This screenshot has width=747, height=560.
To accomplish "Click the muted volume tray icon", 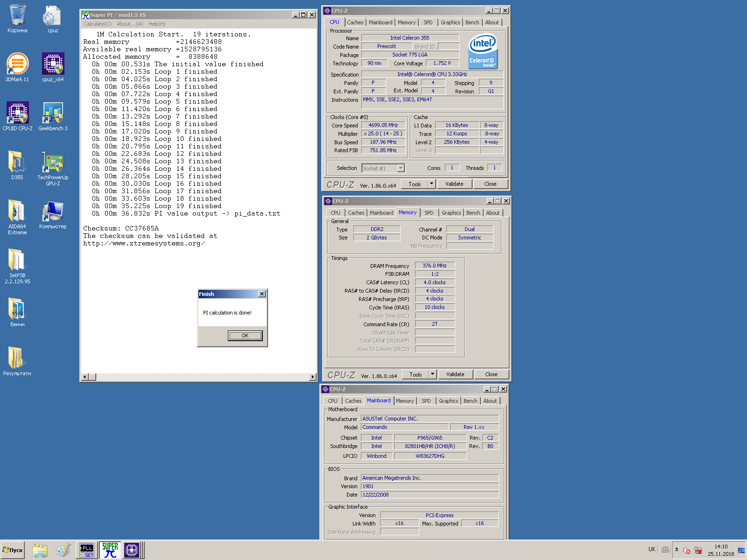I will (687, 550).
